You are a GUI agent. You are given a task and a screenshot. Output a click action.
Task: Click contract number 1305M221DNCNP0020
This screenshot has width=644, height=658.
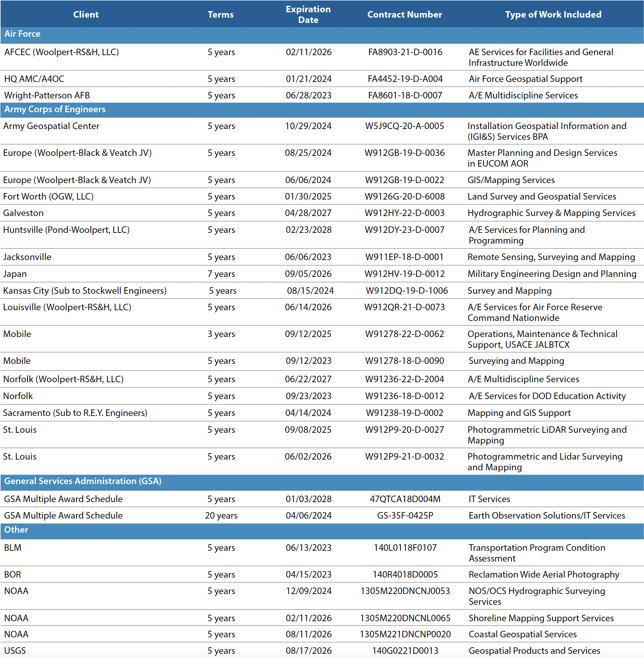(405, 634)
